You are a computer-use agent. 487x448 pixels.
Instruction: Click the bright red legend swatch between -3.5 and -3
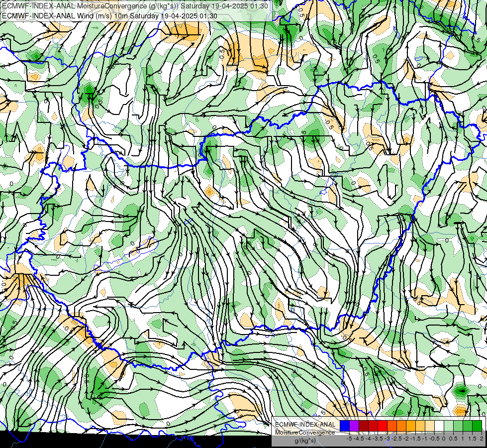point(383,426)
